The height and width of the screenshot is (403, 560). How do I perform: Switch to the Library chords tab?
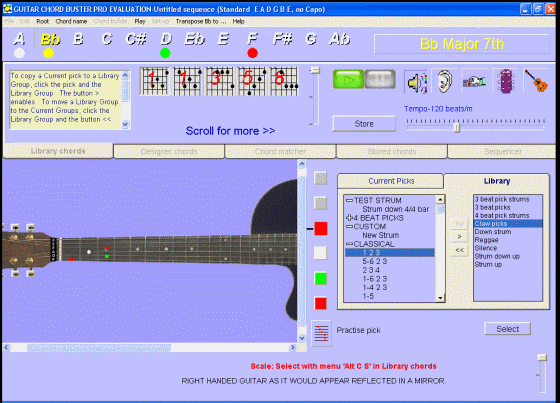pos(58,151)
